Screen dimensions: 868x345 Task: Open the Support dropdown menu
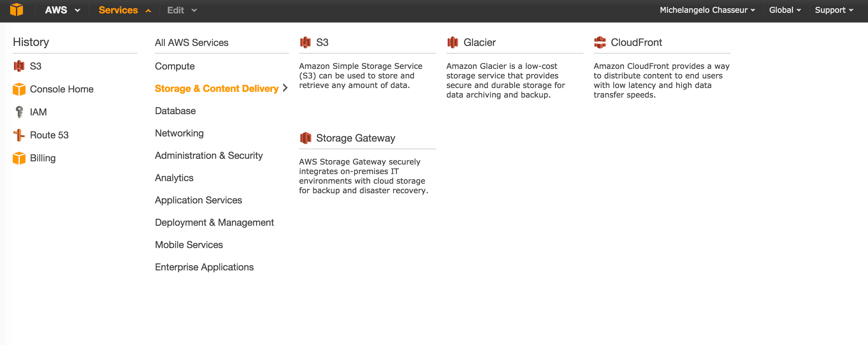click(834, 10)
